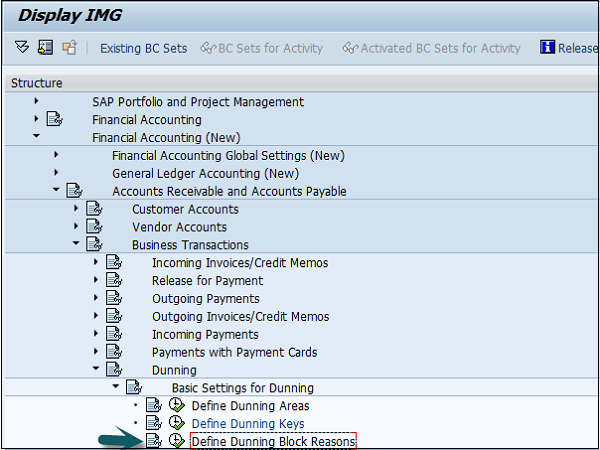The height and width of the screenshot is (450, 600).
Task: Run the Define Dunning Areas execute icon
Action: click(x=176, y=406)
